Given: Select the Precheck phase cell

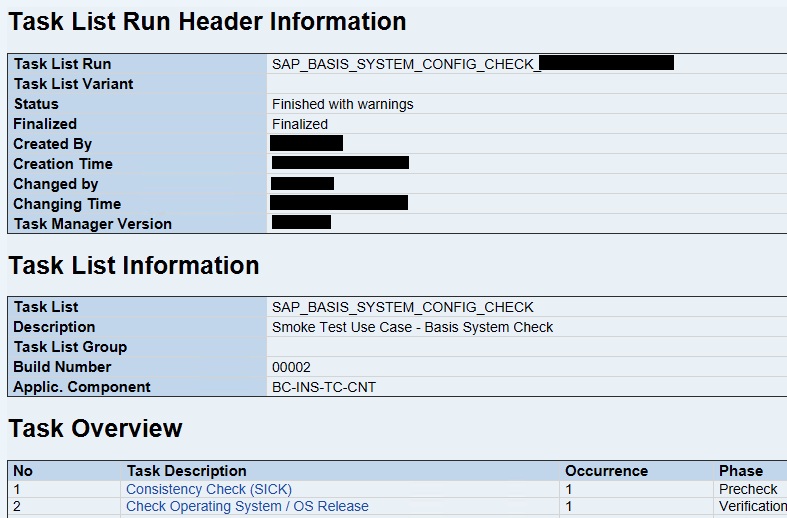Looking at the screenshot, I should (748, 489).
